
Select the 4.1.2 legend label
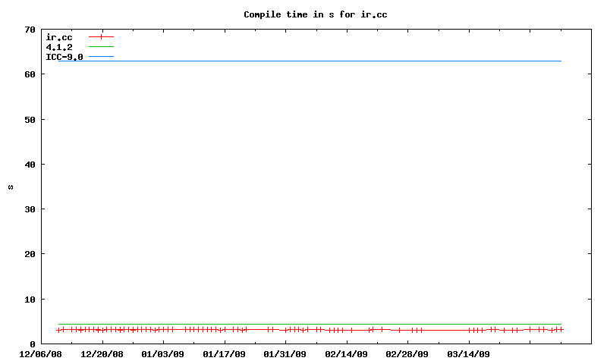click(59, 47)
